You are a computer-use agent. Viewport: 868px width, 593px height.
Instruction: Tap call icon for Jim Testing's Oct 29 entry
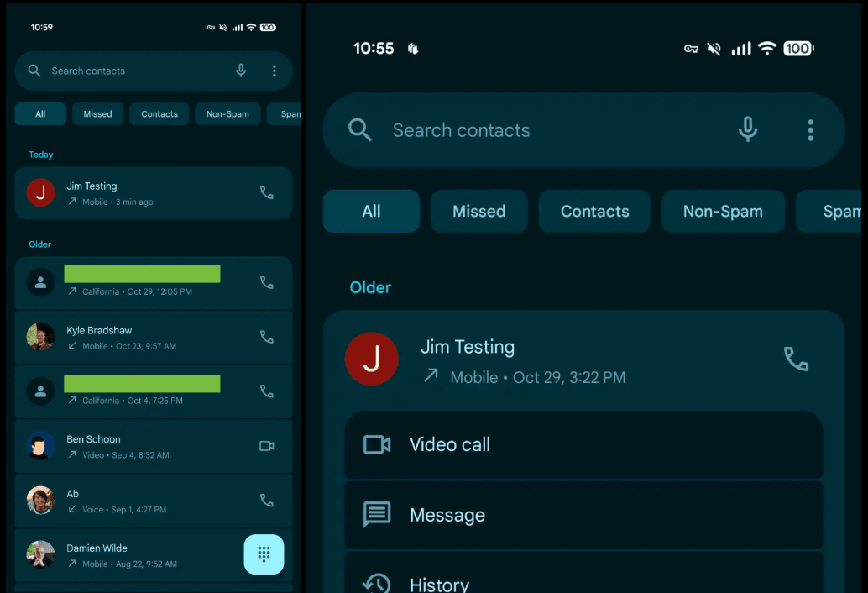(795, 359)
